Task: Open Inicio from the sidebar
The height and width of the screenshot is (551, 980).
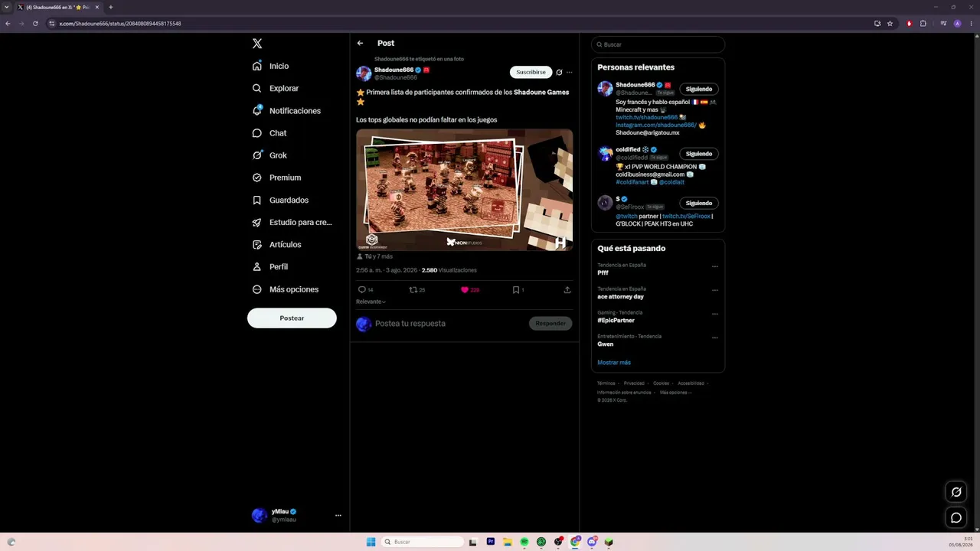Action: pos(271,66)
